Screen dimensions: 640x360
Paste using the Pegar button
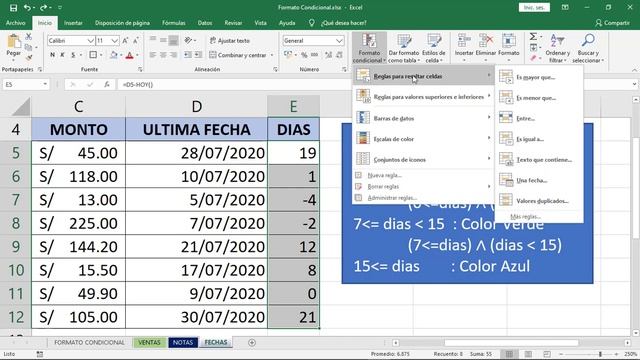pos(13,46)
